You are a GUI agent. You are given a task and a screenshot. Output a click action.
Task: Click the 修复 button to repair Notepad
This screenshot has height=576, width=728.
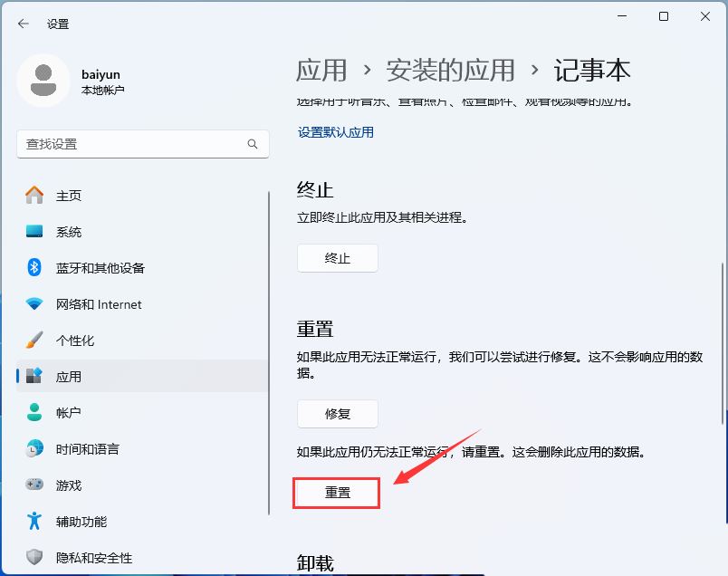337,414
